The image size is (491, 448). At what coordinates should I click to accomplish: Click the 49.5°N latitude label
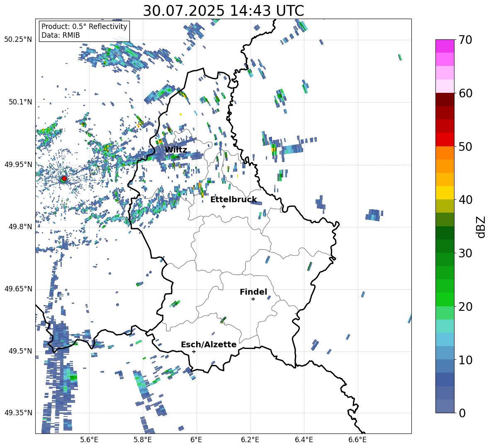(x=20, y=351)
